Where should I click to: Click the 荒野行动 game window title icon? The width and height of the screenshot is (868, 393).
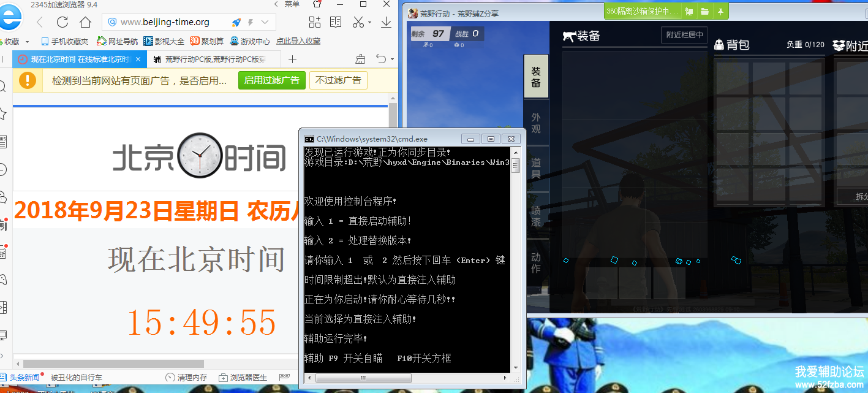[413, 13]
